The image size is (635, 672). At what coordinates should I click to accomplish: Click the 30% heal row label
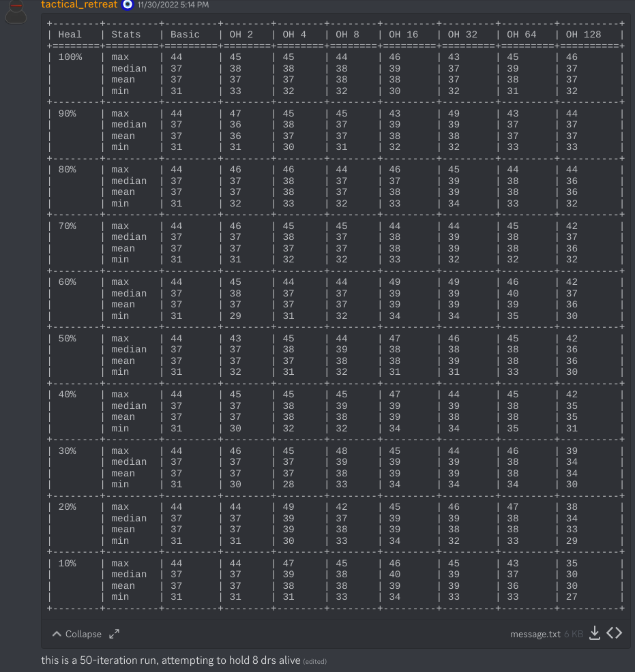(67, 451)
